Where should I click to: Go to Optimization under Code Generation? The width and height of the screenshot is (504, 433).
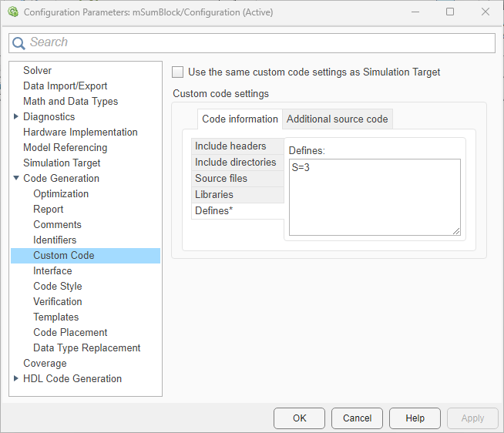pyautogui.click(x=61, y=193)
